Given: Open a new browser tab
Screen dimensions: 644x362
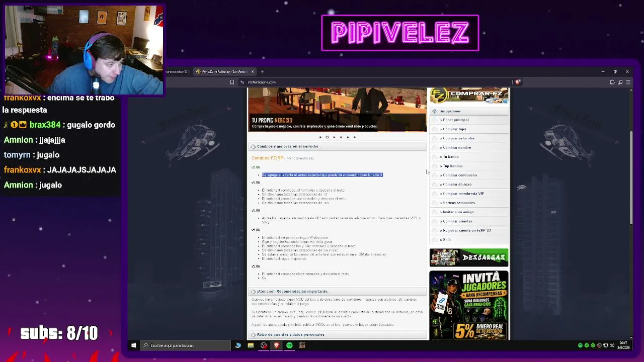Looking at the screenshot, I should point(262,72).
